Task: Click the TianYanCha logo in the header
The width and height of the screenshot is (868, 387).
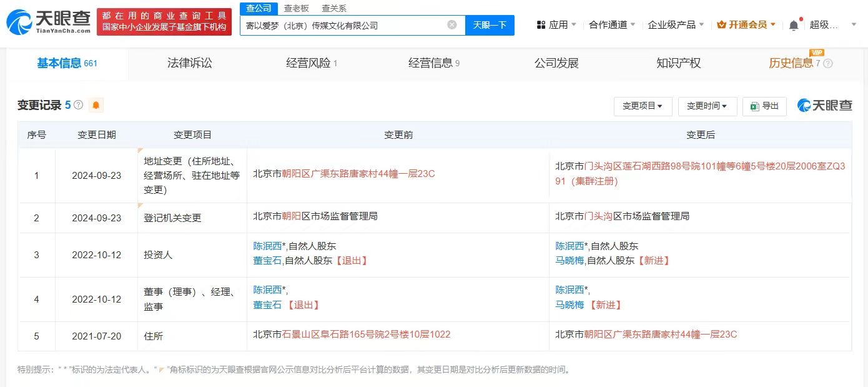Action: pos(48,23)
